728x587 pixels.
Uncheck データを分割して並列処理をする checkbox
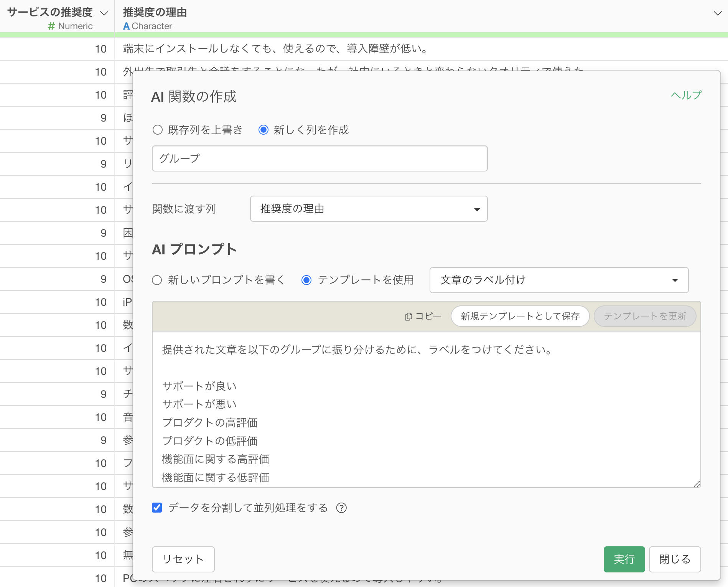pyautogui.click(x=157, y=508)
